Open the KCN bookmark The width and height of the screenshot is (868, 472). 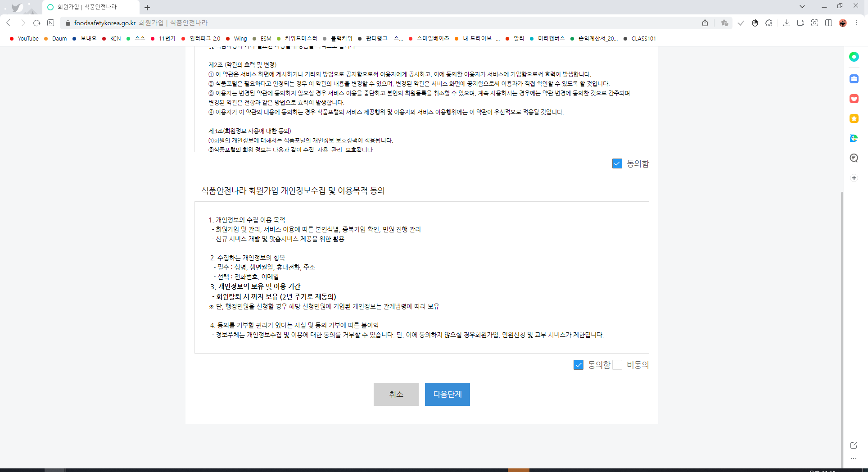tap(111, 39)
